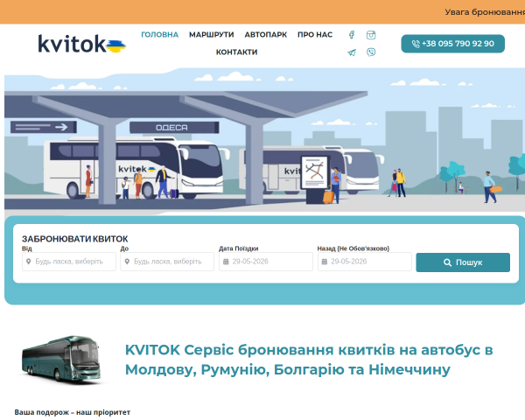The image size is (525, 420).
Task: Open the До destination city selector
Action: (167, 262)
